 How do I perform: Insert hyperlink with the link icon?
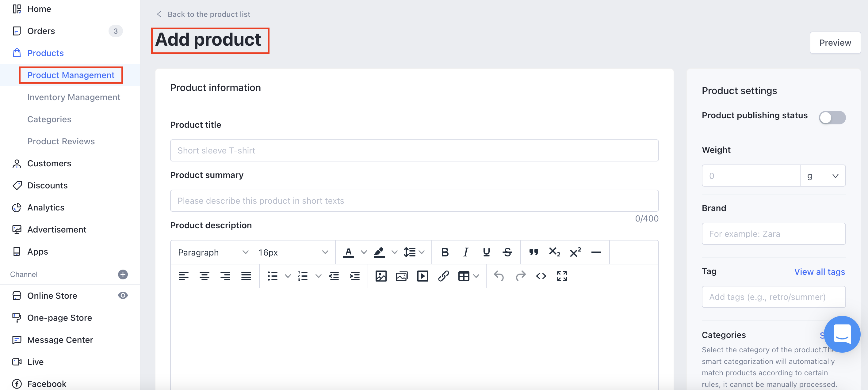pyautogui.click(x=443, y=276)
